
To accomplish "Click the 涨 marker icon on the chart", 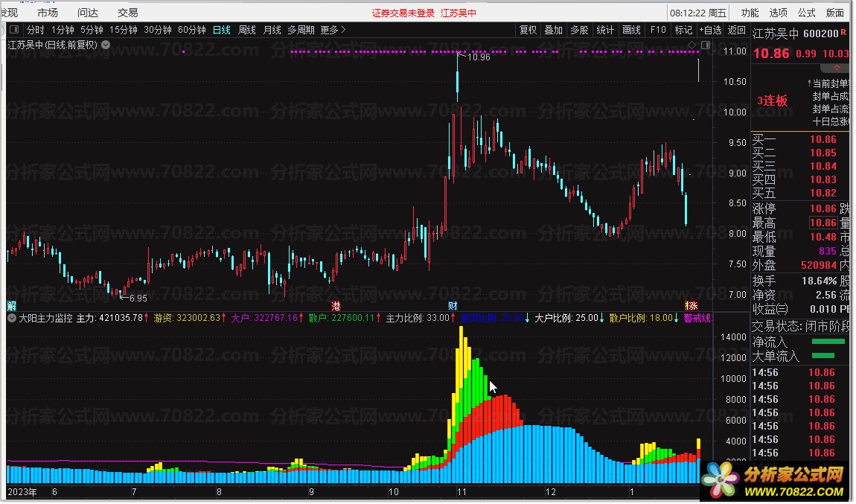I will tap(691, 305).
